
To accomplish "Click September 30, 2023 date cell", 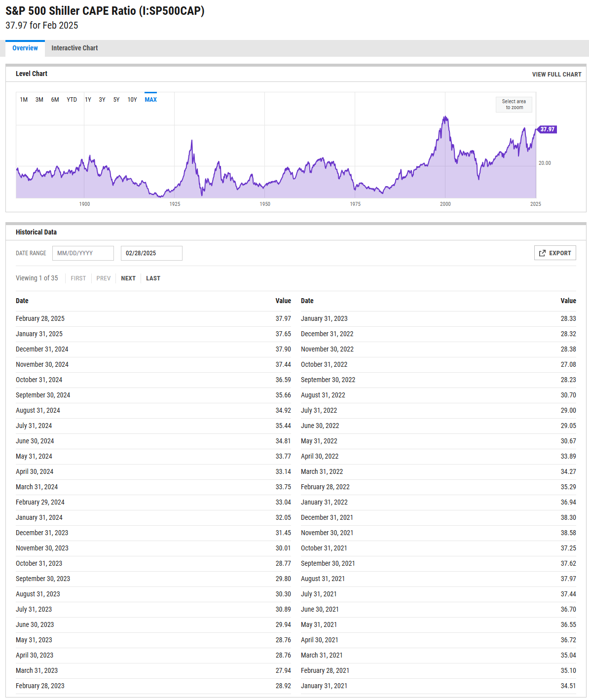I will 43,579.
